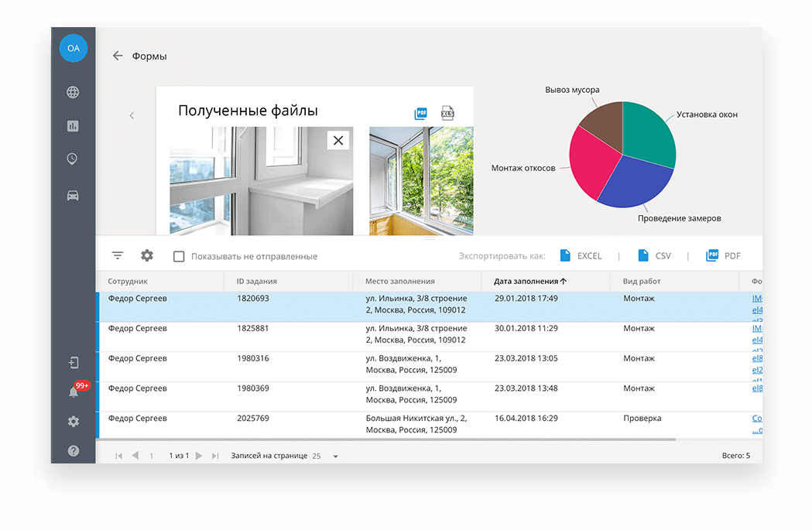Screen dimensions: 812x530
Task: Open the sidebar settings gear
Action: 74,422
